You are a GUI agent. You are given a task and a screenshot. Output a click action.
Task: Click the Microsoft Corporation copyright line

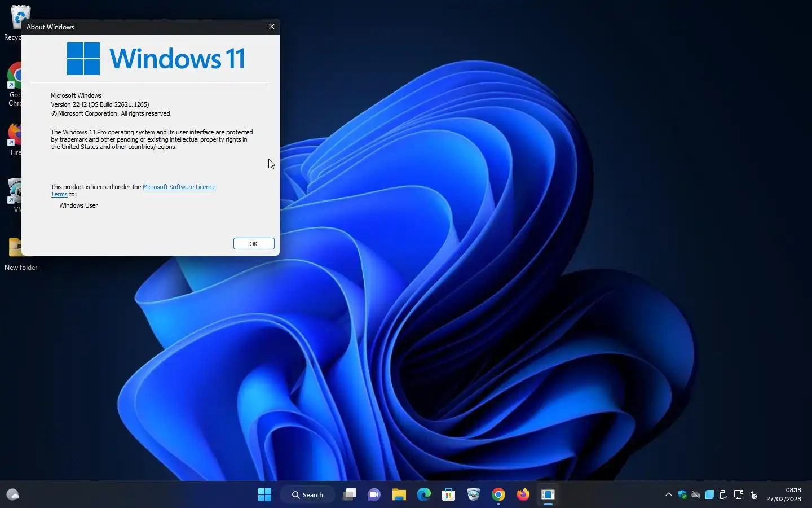click(111, 113)
